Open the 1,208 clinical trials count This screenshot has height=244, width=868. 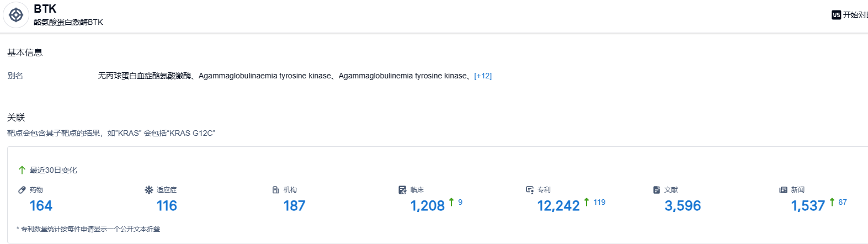427,206
